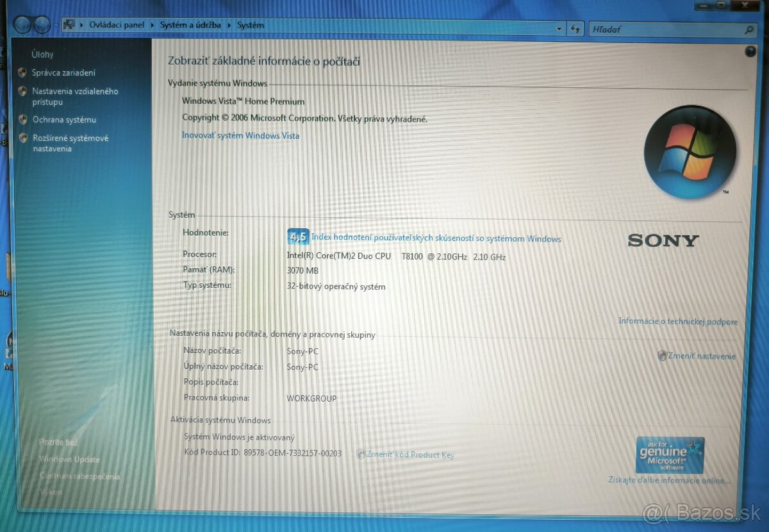Click the genuine Microsoft software badge
Viewport: 769px width, 532px height.
click(668, 455)
